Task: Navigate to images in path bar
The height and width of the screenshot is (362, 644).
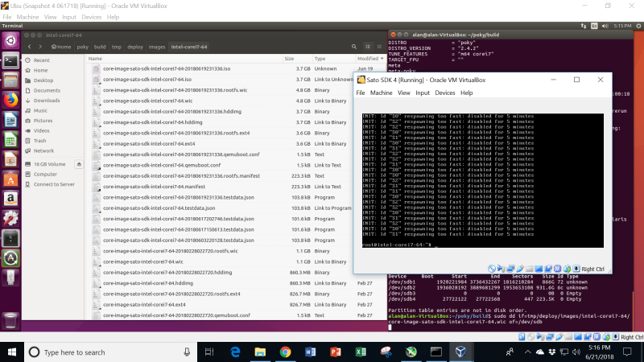Action: coord(156,47)
